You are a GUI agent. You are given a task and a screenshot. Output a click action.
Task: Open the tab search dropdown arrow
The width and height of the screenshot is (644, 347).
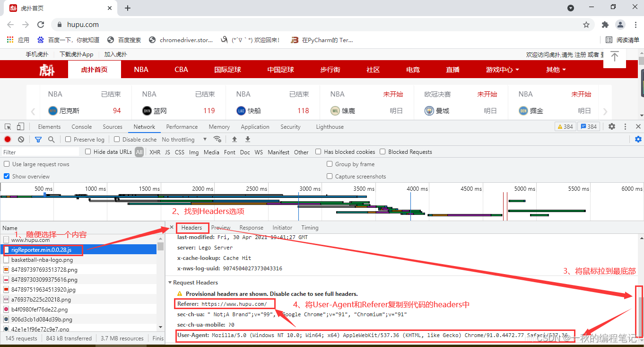click(571, 8)
